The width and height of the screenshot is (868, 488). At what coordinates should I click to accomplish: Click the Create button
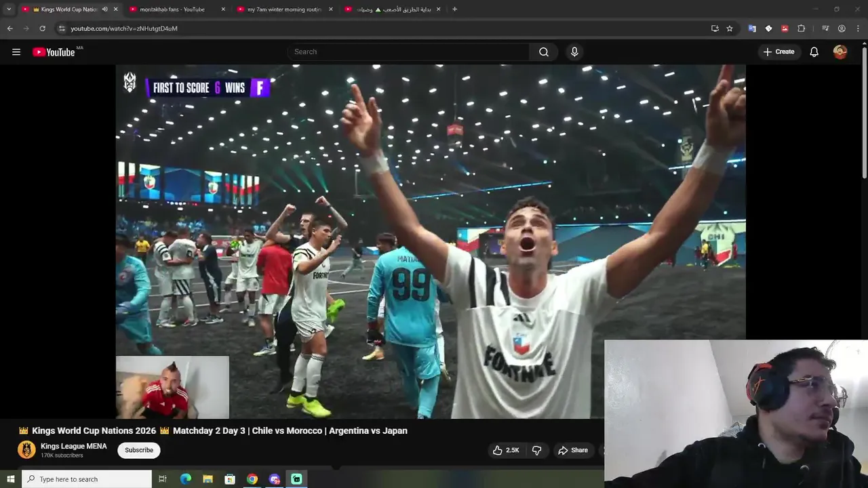pos(778,52)
